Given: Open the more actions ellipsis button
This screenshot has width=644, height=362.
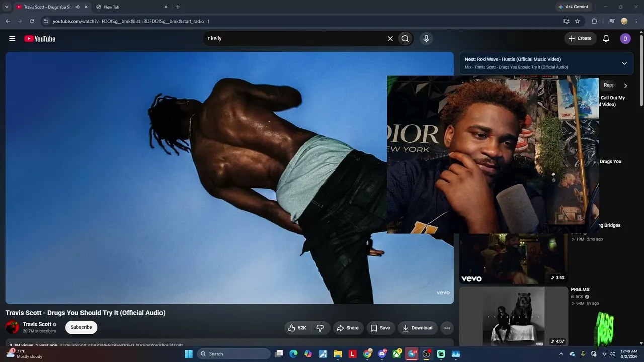Looking at the screenshot, I should (447, 328).
